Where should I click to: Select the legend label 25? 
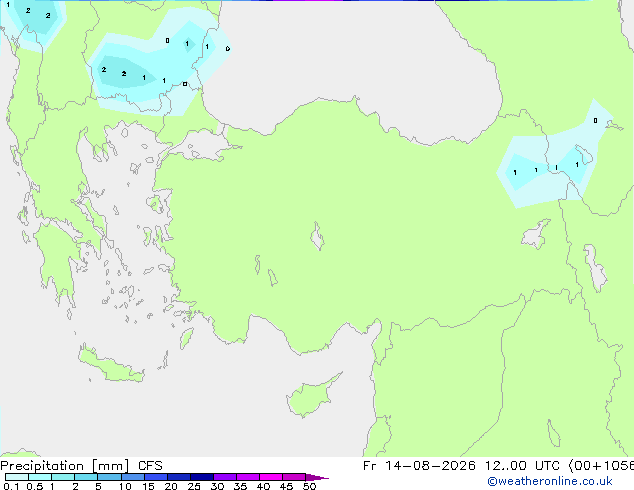194,486
